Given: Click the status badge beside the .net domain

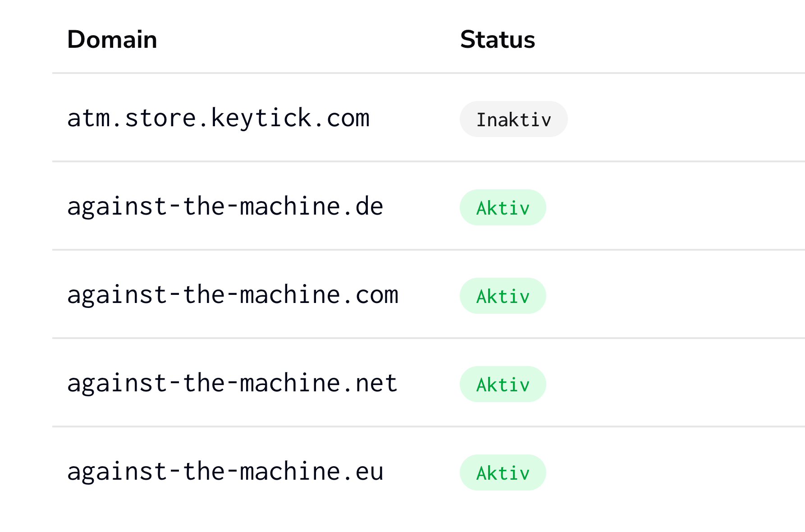Looking at the screenshot, I should click(x=503, y=385).
